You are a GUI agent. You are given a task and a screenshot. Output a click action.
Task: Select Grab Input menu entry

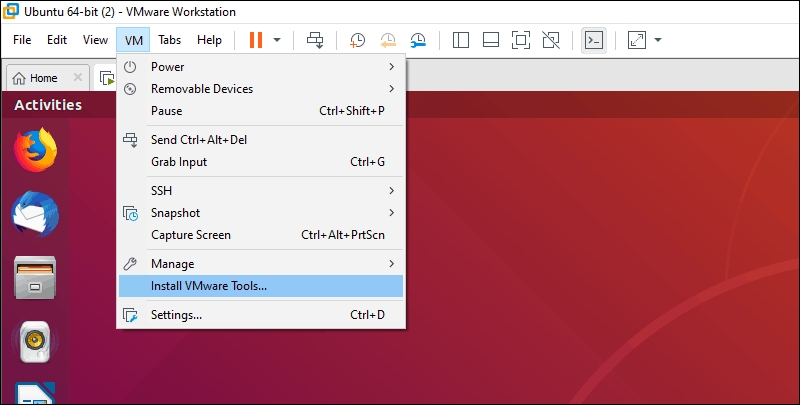261,162
